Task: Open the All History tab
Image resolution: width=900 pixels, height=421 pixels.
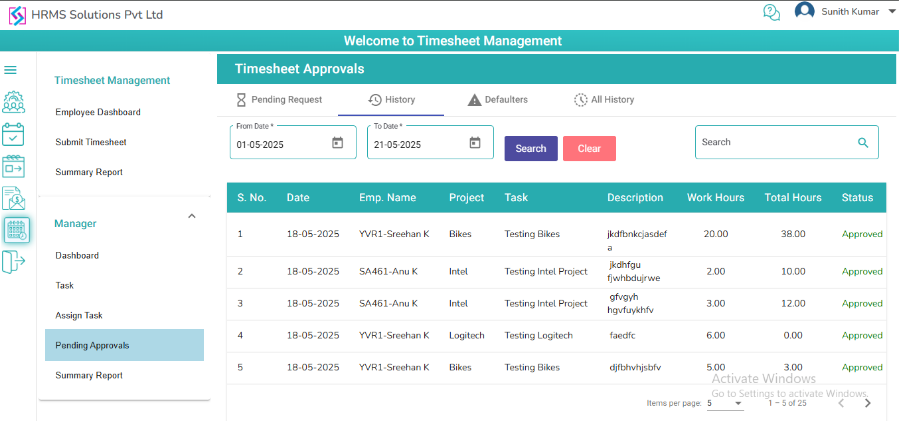Action: 604,100
